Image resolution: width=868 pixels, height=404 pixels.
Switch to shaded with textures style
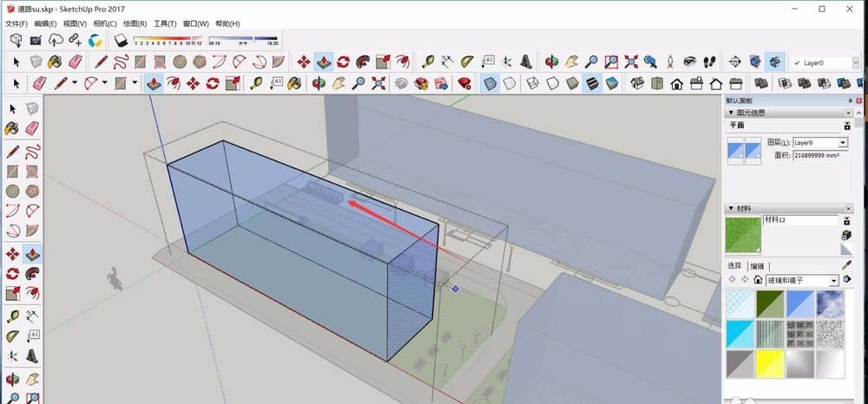(592, 83)
